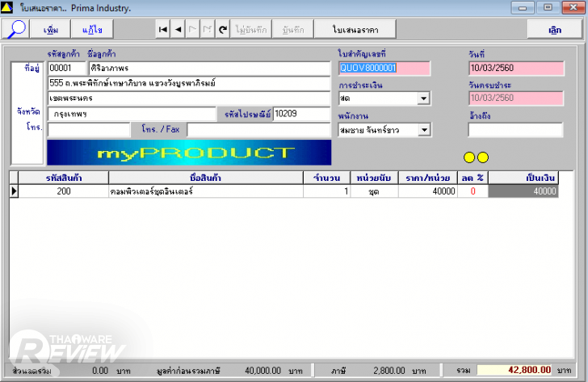Screen dimensions: 588x382
Task: Go to the previous record
Action: pyautogui.click(x=178, y=29)
